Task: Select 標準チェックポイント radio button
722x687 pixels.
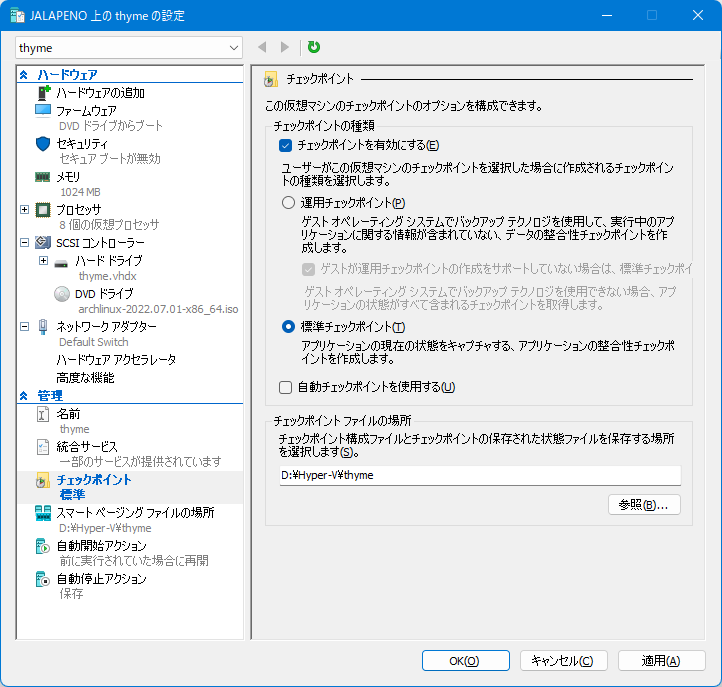Action: [x=288, y=327]
